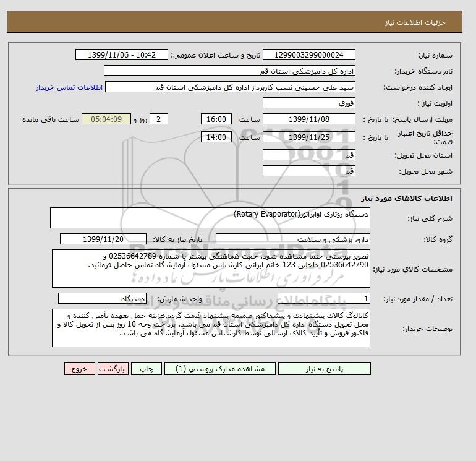Click the گروه کالا label
The width and height of the screenshot is (476, 461).
438,239
